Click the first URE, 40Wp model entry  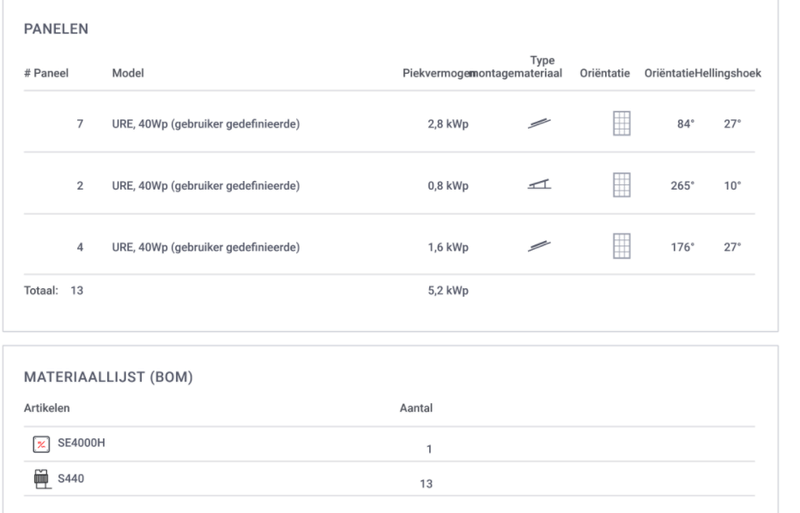point(206,124)
